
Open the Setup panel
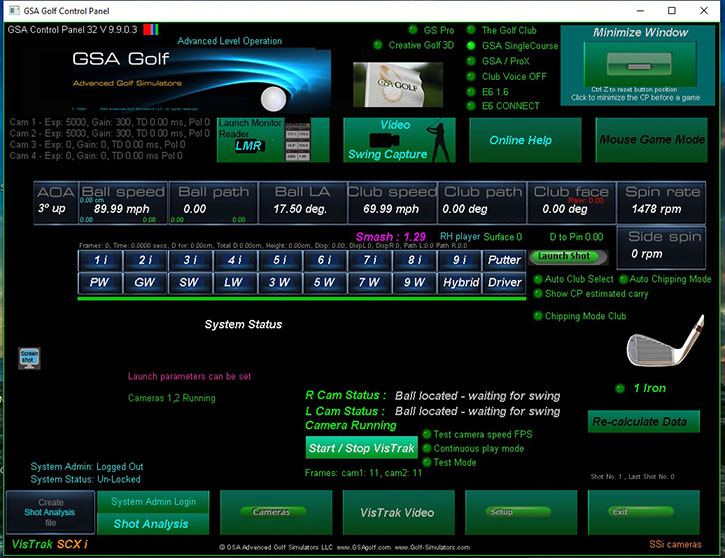pyautogui.click(x=521, y=513)
